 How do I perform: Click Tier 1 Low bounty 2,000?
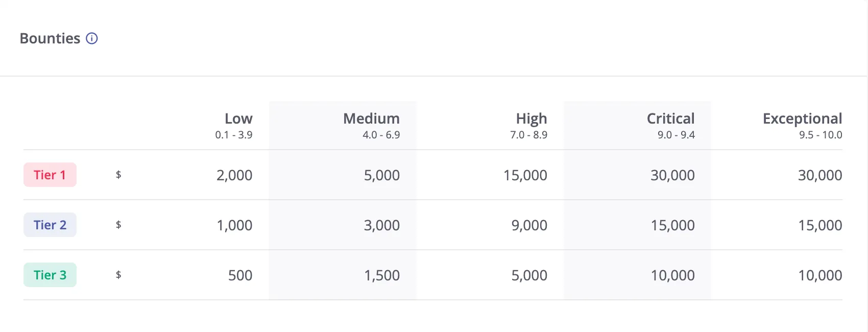pos(234,175)
